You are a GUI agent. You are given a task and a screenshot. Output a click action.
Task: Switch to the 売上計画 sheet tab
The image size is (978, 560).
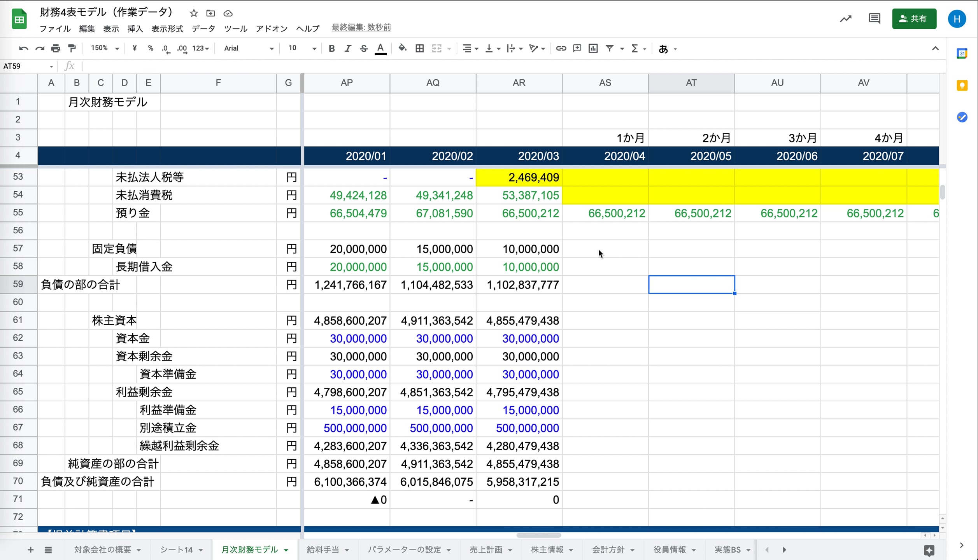[x=485, y=549]
